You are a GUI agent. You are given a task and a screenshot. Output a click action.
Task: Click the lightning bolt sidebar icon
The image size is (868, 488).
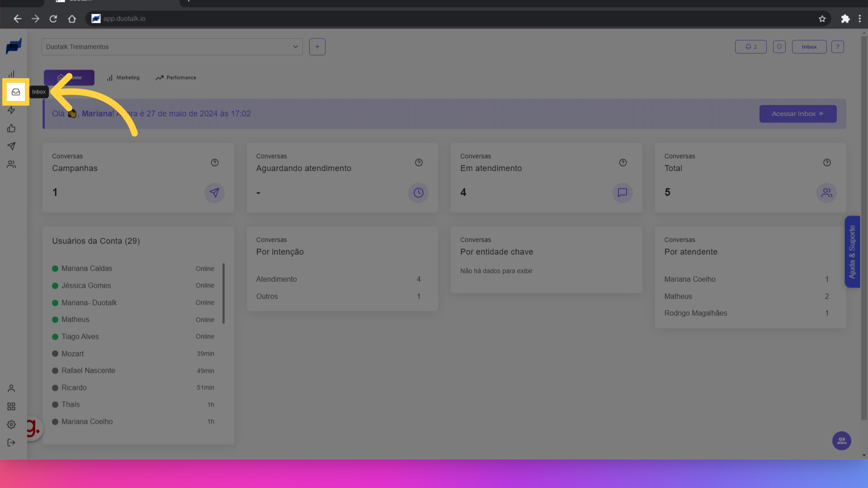click(11, 110)
